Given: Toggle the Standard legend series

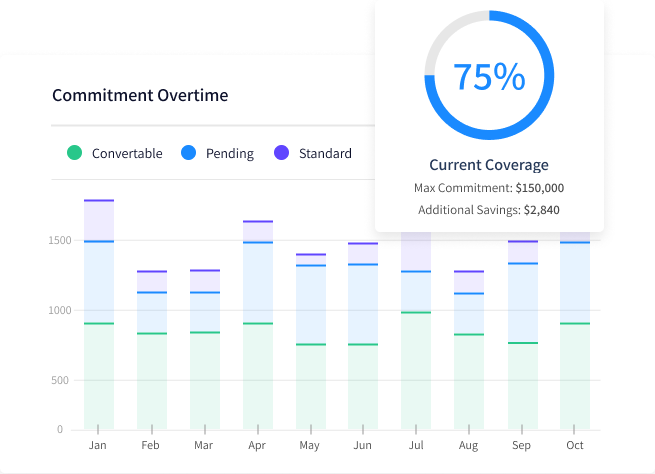Looking at the screenshot, I should point(312,153).
